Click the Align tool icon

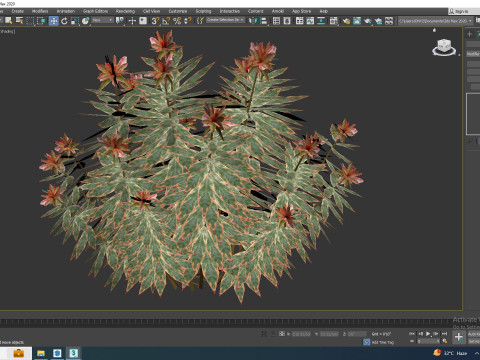[x=264, y=21]
